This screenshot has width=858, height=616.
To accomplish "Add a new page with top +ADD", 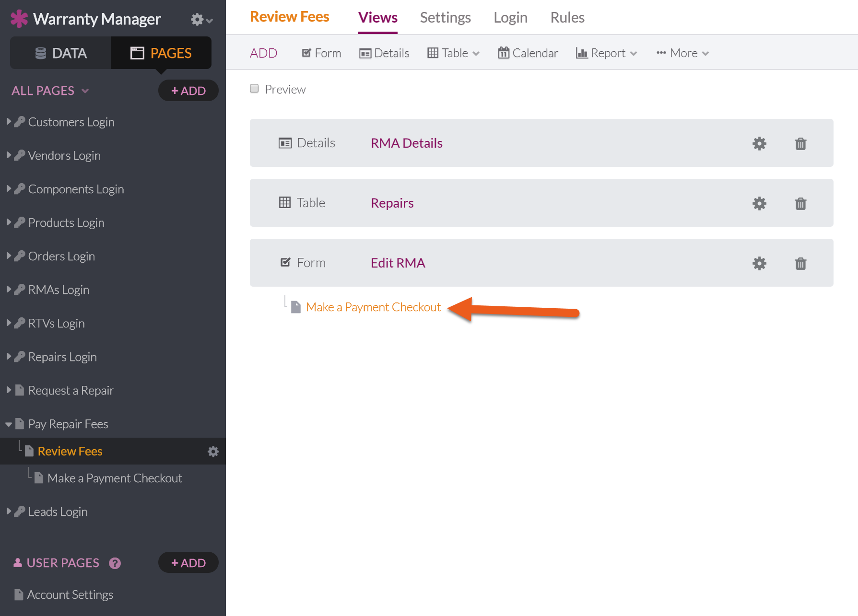I will coord(188,91).
